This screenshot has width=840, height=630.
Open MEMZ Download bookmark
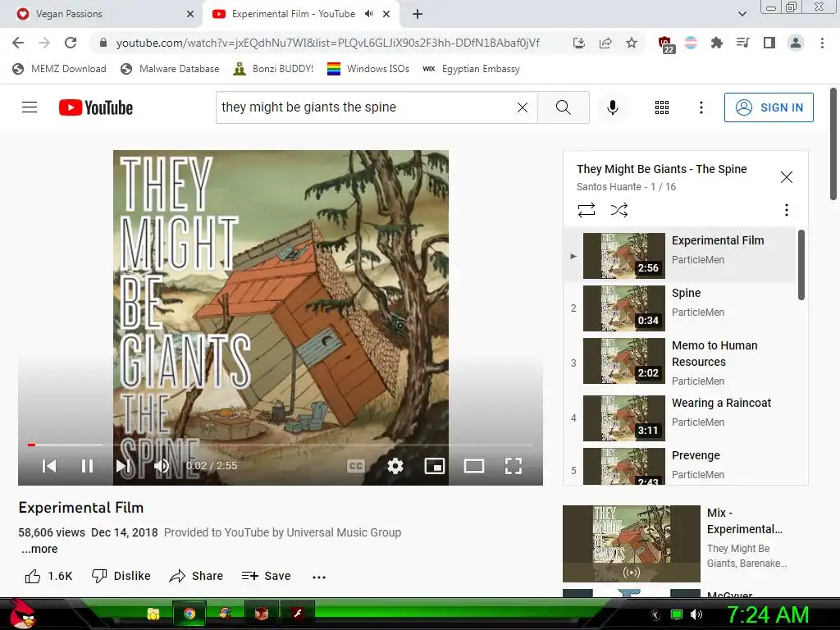(x=59, y=69)
